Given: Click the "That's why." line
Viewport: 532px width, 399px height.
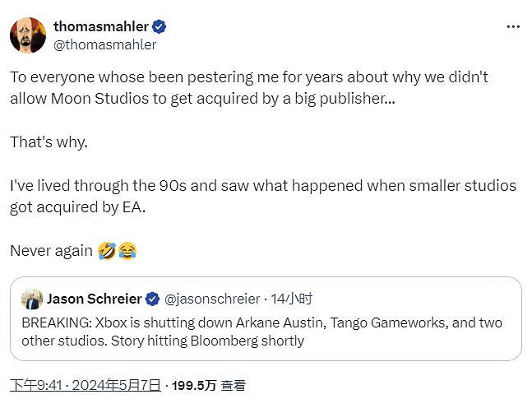Looking at the screenshot, I should (49, 142).
